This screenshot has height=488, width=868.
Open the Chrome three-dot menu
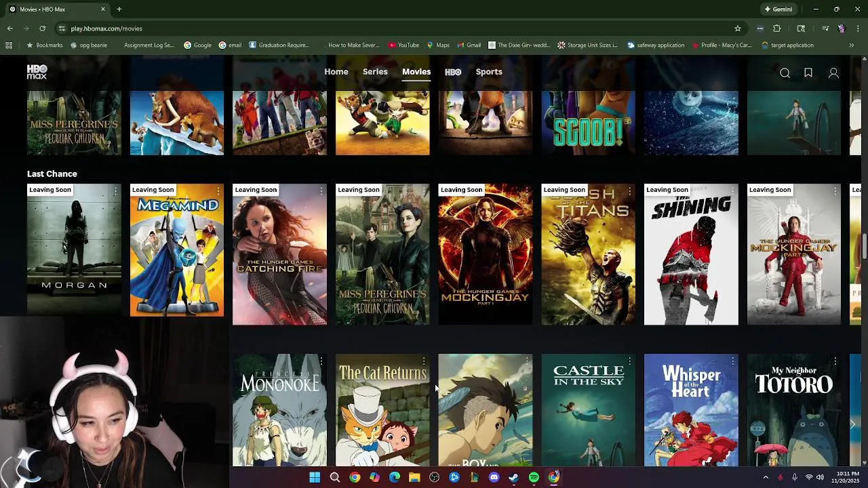(x=858, y=28)
